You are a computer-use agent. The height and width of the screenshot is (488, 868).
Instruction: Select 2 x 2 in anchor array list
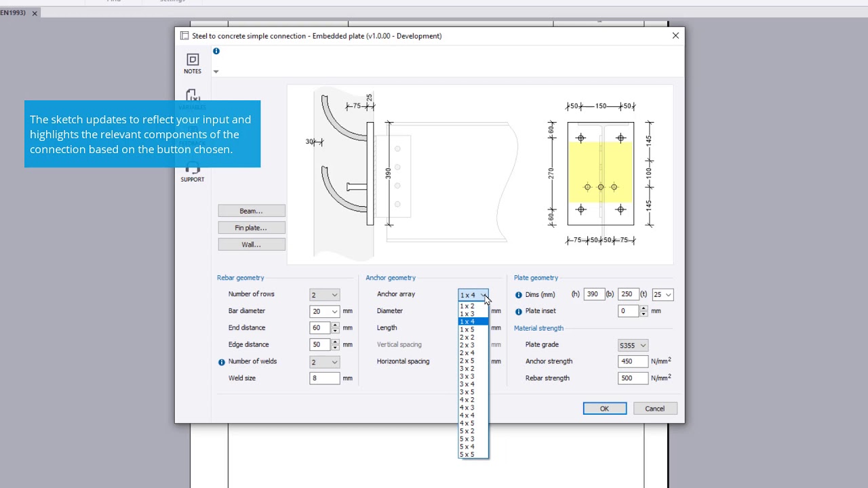tap(473, 338)
